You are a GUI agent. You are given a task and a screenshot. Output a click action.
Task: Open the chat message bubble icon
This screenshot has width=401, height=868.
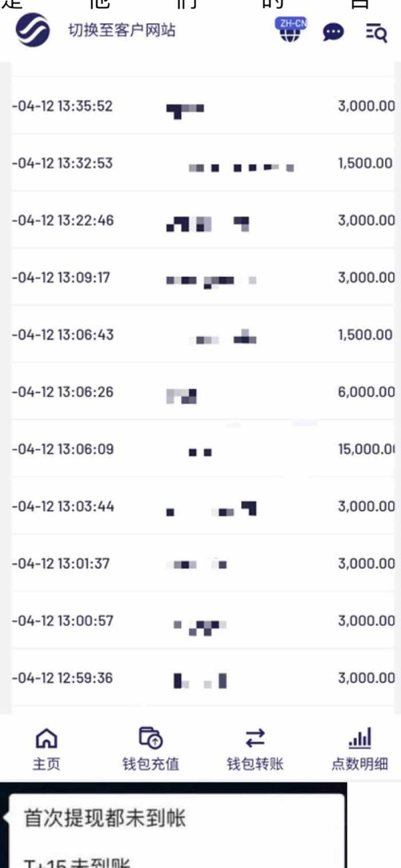(333, 32)
